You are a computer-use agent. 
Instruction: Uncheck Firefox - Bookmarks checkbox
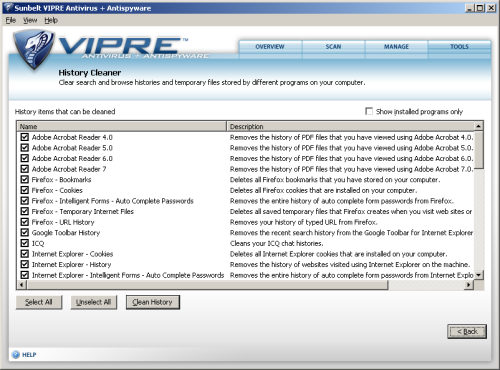click(25, 179)
